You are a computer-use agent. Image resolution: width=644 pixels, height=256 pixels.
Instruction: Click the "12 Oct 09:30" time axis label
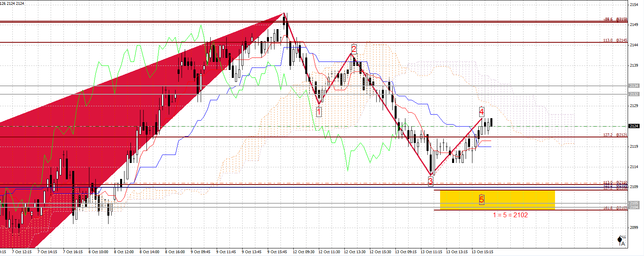(304, 252)
